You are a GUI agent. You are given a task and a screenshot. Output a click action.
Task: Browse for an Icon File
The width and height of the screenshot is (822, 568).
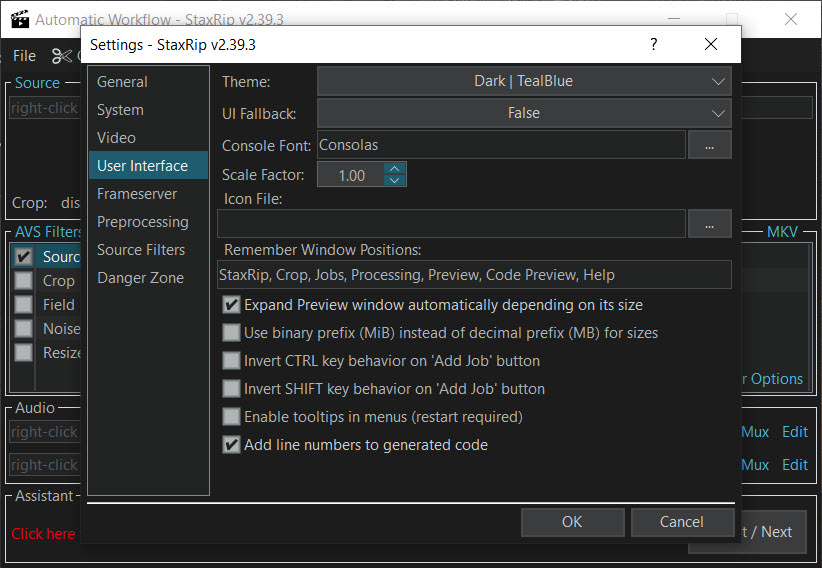[709, 224]
